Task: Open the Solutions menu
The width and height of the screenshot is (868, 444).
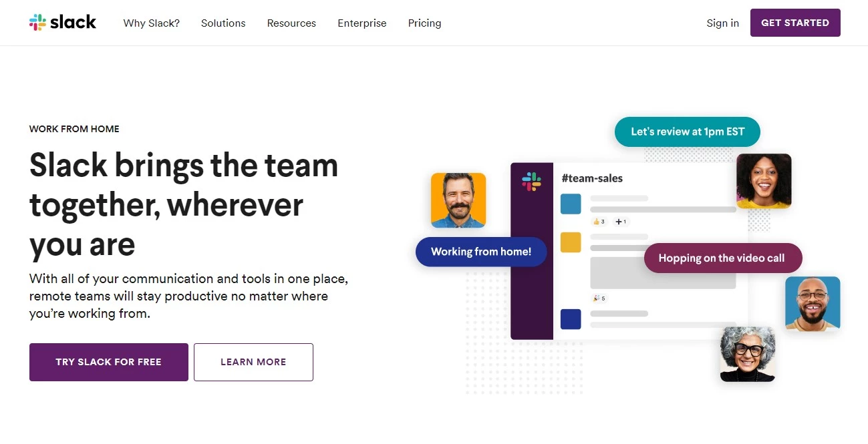Action: pyautogui.click(x=223, y=23)
